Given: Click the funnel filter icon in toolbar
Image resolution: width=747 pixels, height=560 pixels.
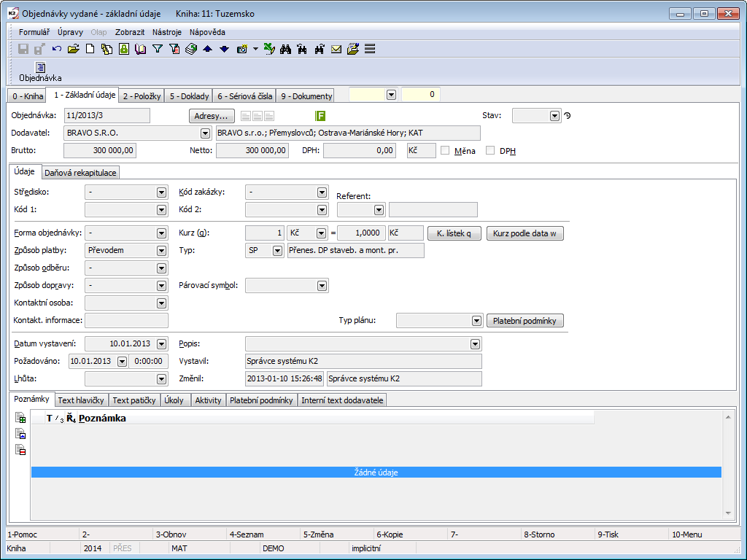Looking at the screenshot, I should click(x=157, y=49).
